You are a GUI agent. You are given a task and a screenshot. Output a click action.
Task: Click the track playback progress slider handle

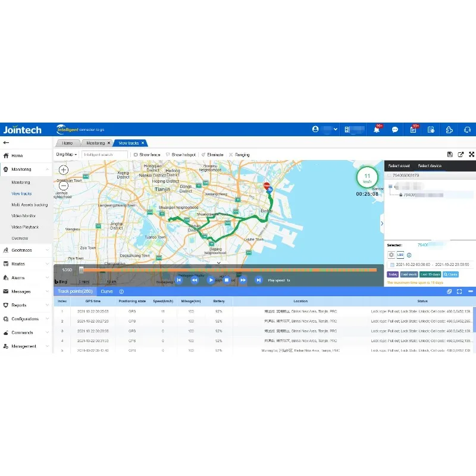(81, 270)
